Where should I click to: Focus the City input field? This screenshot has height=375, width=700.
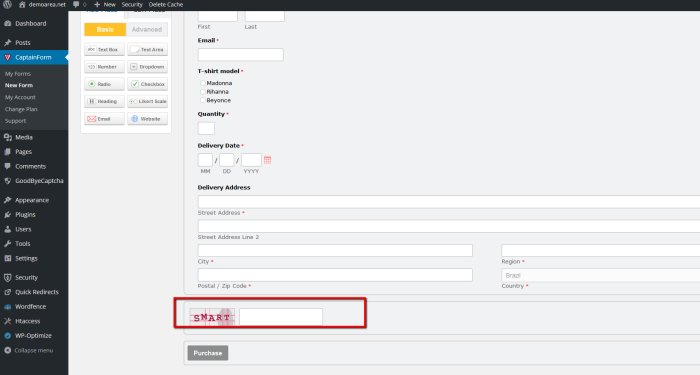pos(335,250)
